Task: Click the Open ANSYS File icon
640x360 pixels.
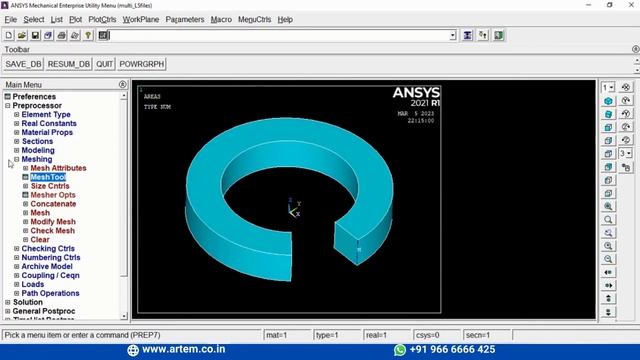Action: [x=22, y=36]
